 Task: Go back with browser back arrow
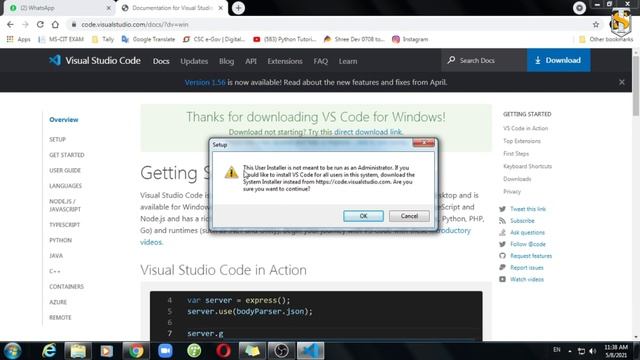pyautogui.click(x=10, y=24)
